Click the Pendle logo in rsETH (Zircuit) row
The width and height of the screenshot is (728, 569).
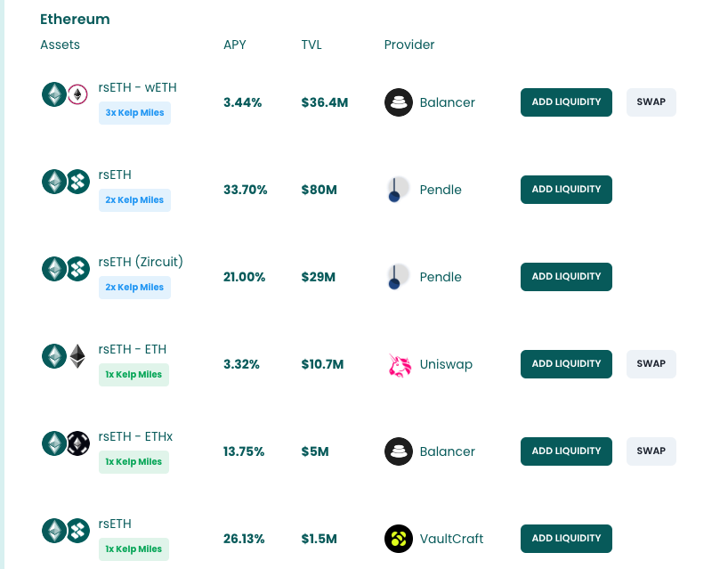click(x=399, y=277)
